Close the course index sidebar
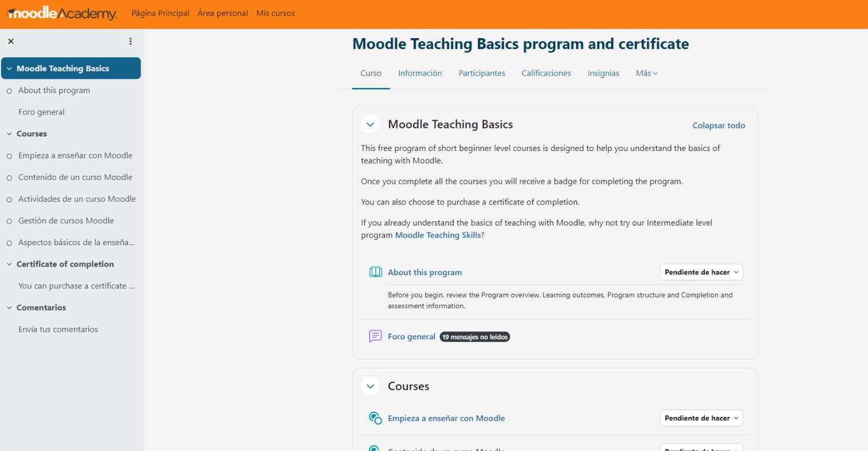This screenshot has width=868, height=451. [11, 41]
